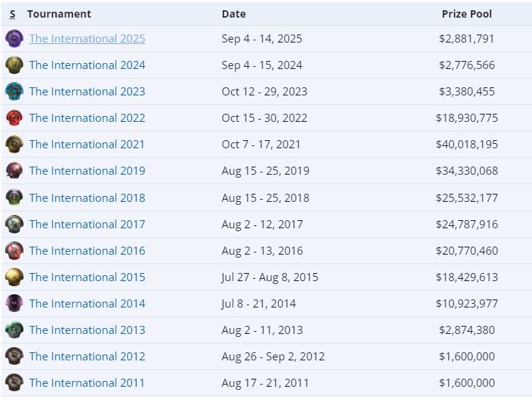The height and width of the screenshot is (400, 532).
Task: Click the Date column header
Action: 233,14
